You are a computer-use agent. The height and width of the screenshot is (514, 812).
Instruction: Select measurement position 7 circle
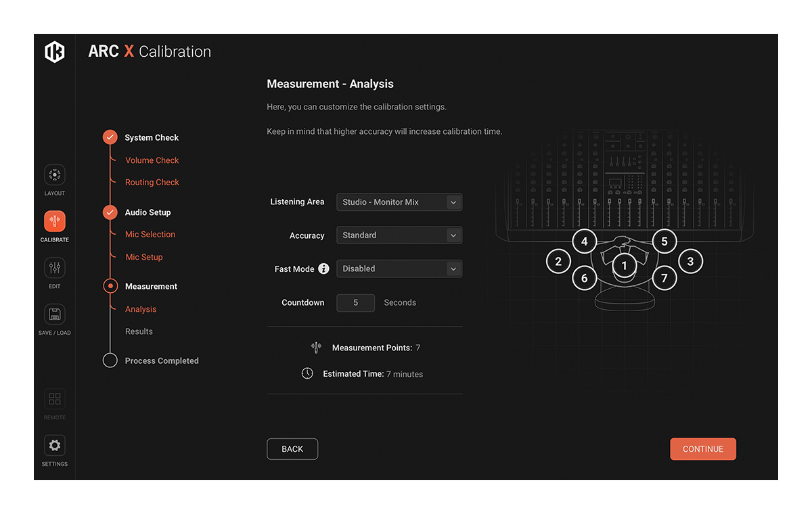(x=664, y=278)
